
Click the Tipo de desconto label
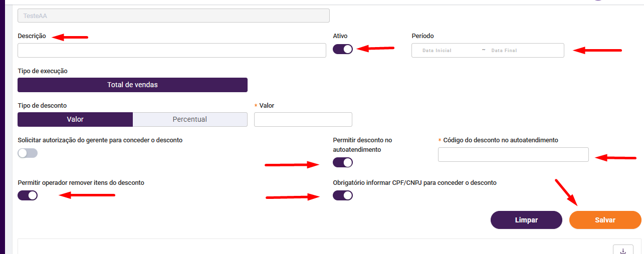pyautogui.click(x=42, y=106)
